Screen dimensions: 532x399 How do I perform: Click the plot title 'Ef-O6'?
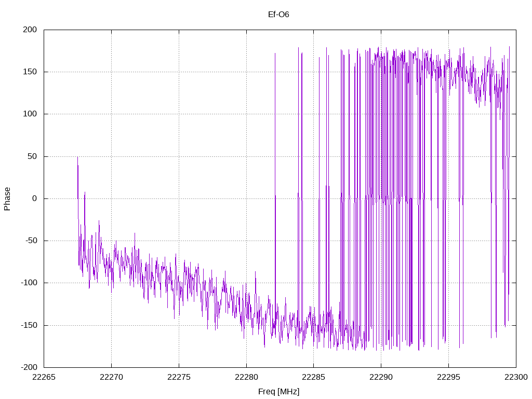point(278,14)
